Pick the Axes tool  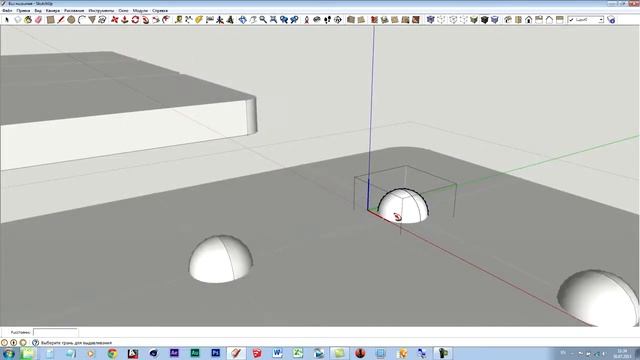pos(220,20)
